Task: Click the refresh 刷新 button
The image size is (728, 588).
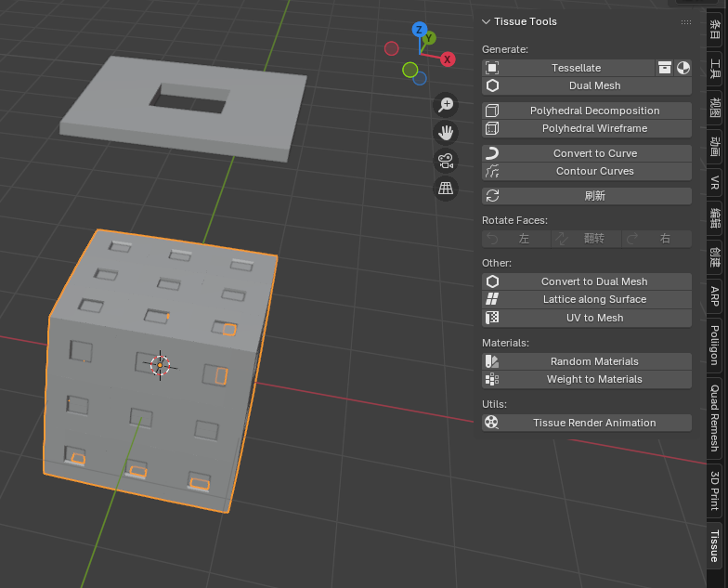Action: coord(587,196)
